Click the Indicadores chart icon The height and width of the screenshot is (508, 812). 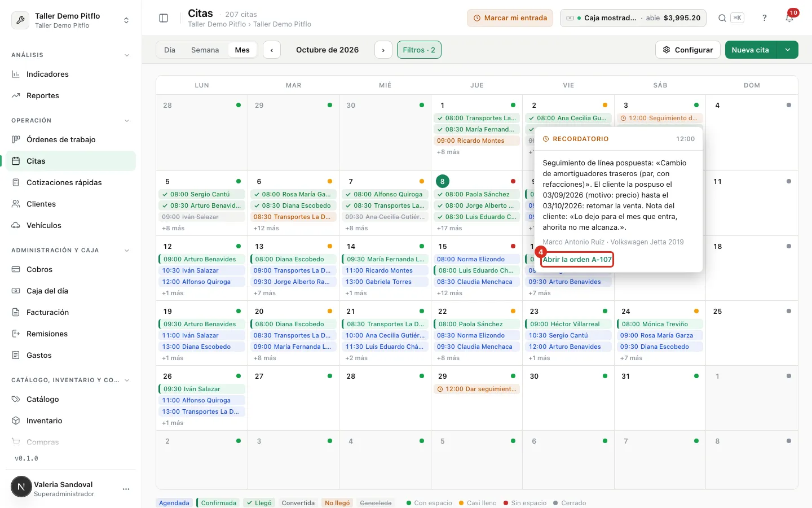pyautogui.click(x=16, y=74)
